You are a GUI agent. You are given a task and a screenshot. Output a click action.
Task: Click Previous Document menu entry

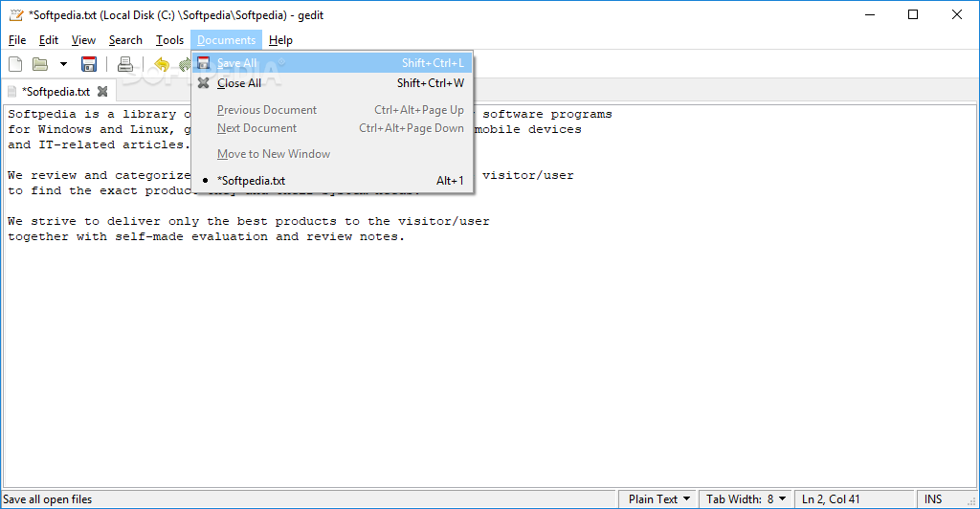(332, 110)
